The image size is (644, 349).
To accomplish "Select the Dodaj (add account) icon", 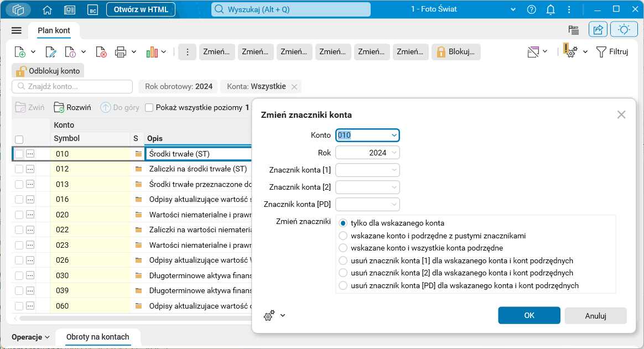I will pyautogui.click(x=21, y=51).
